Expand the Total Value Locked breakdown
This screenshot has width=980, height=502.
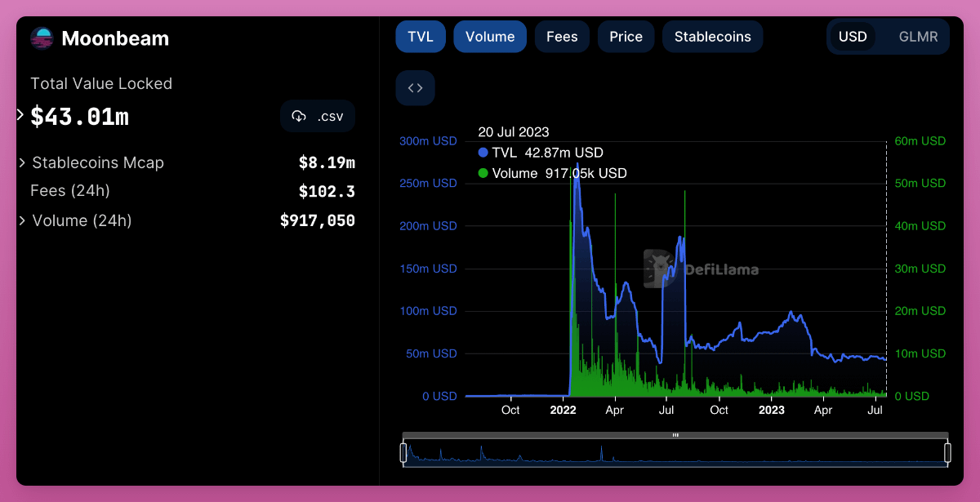[21, 115]
